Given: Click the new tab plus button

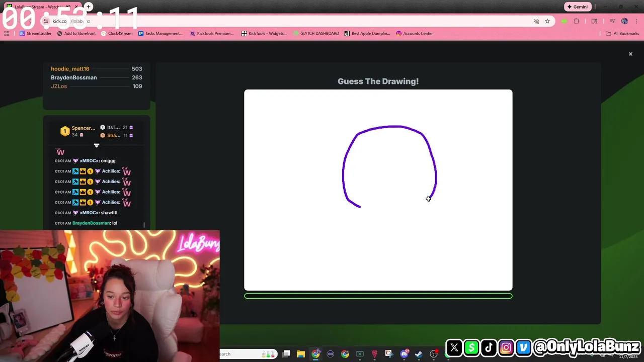Looking at the screenshot, I should point(89,7).
